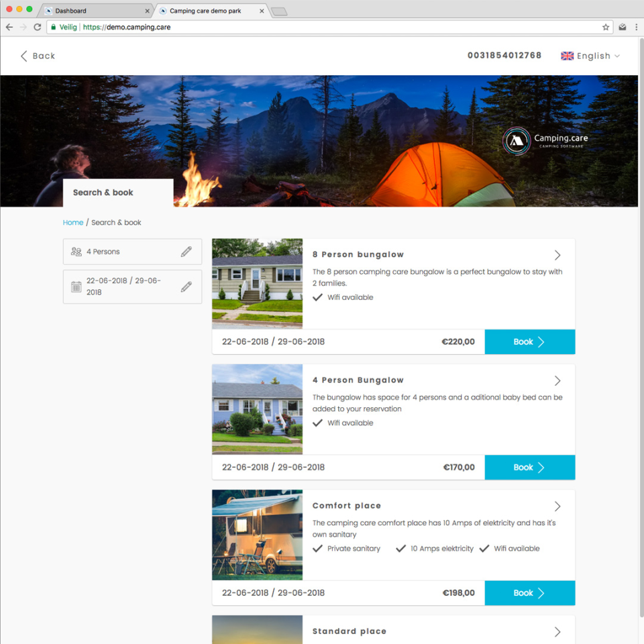
Task: Click the Search & book breadcrumb text
Action: point(116,222)
